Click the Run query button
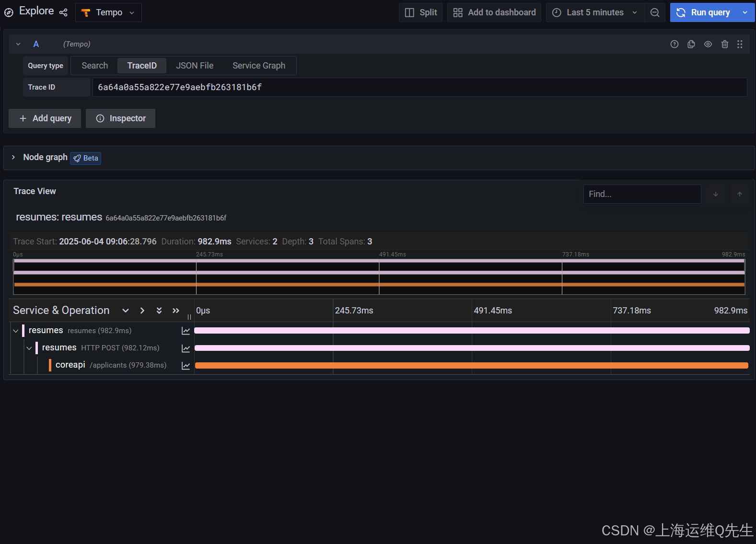Screen dimensions: 756x544 [703, 12]
